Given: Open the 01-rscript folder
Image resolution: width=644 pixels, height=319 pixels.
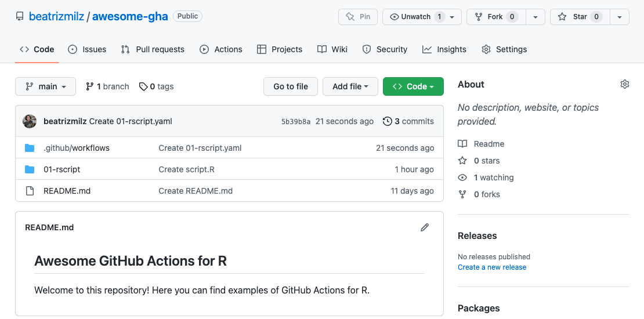Looking at the screenshot, I should click(x=61, y=169).
